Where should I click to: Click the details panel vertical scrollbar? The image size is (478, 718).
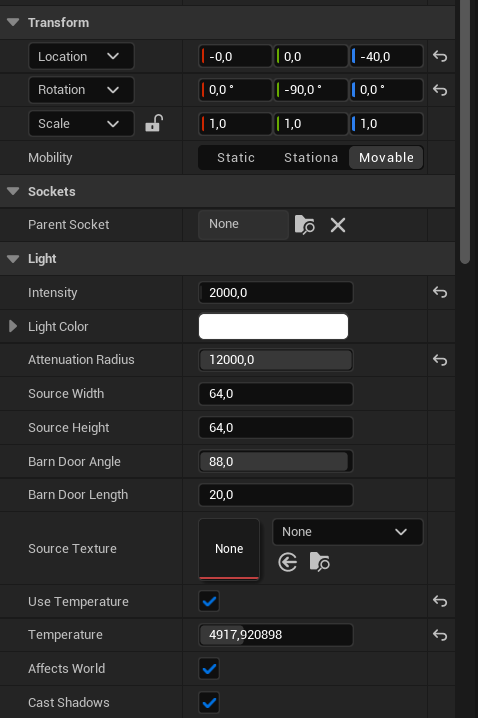point(465,133)
